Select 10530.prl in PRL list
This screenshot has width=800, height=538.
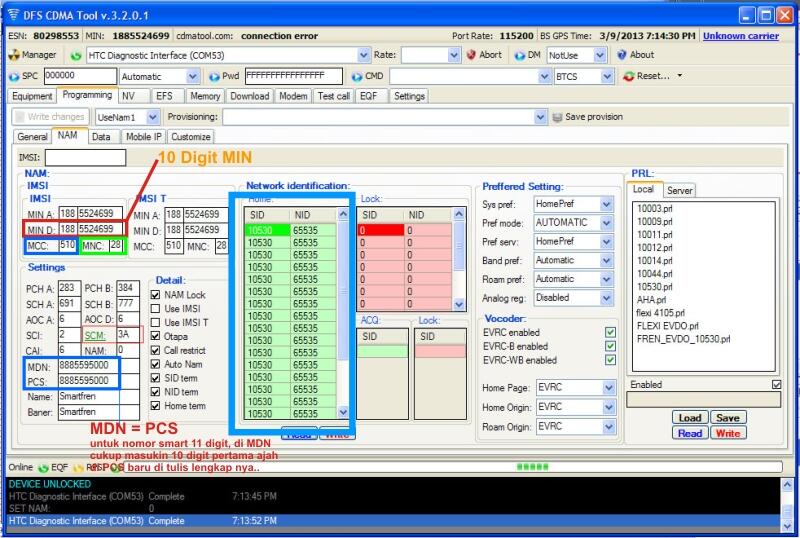(655, 287)
